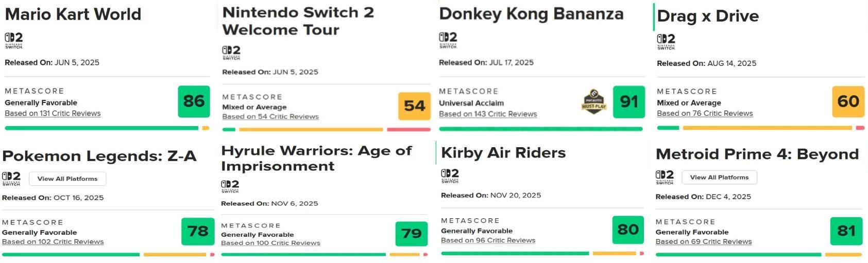
Task: Open Donkey Kong Bananza's 143 critic reviews
Action: coord(488,114)
